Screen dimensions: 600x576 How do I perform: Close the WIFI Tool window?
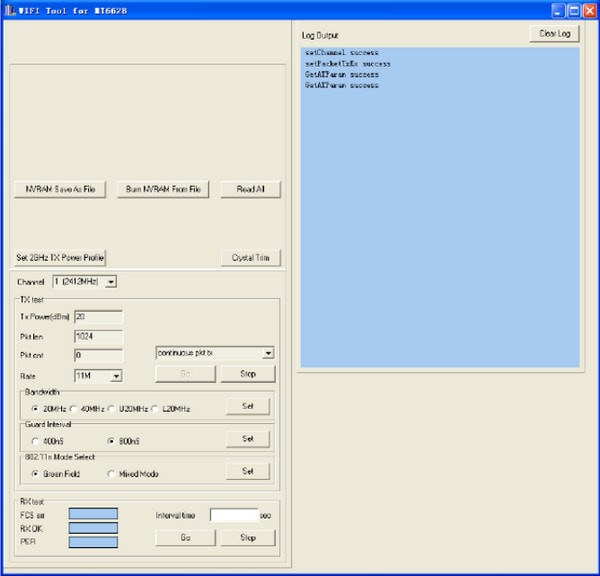[x=589, y=10]
